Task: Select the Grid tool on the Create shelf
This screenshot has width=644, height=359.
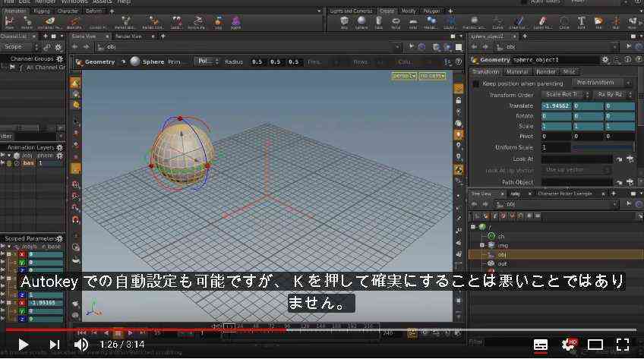Action: click(x=413, y=22)
